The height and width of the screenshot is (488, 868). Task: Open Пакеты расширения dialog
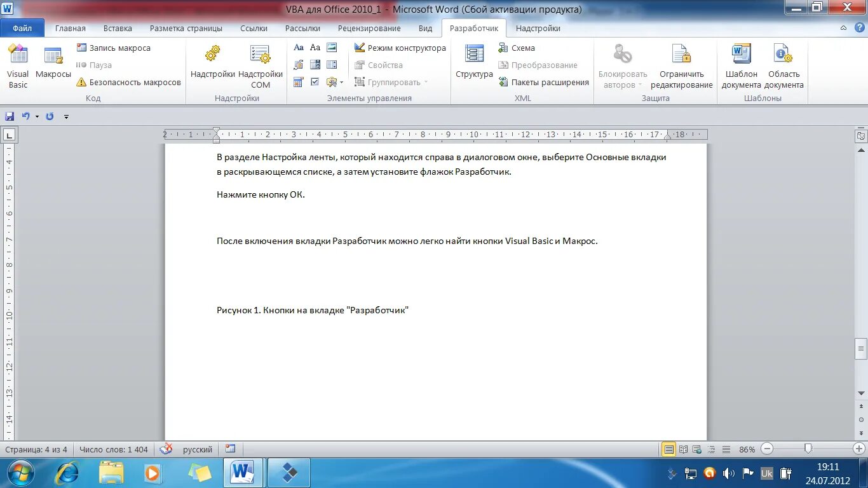click(543, 82)
